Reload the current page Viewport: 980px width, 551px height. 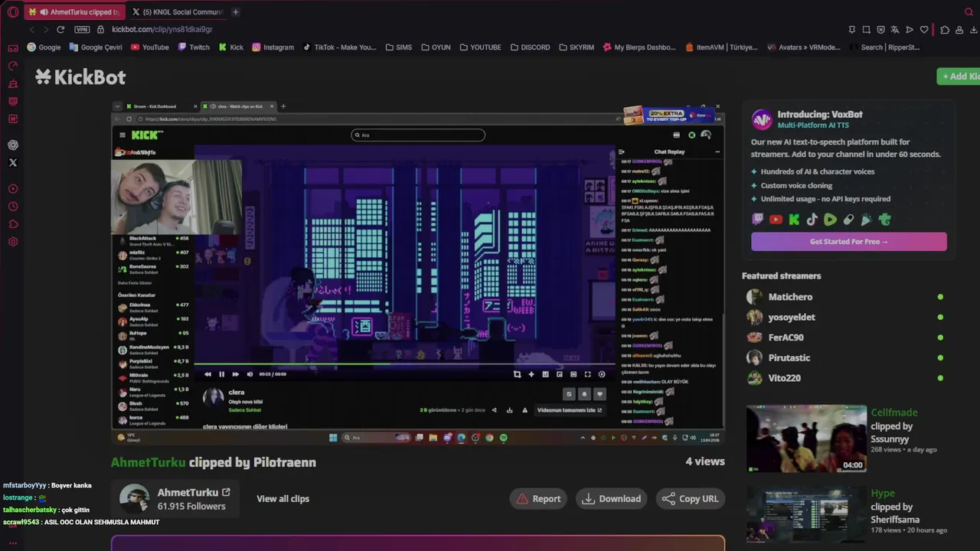point(60,29)
